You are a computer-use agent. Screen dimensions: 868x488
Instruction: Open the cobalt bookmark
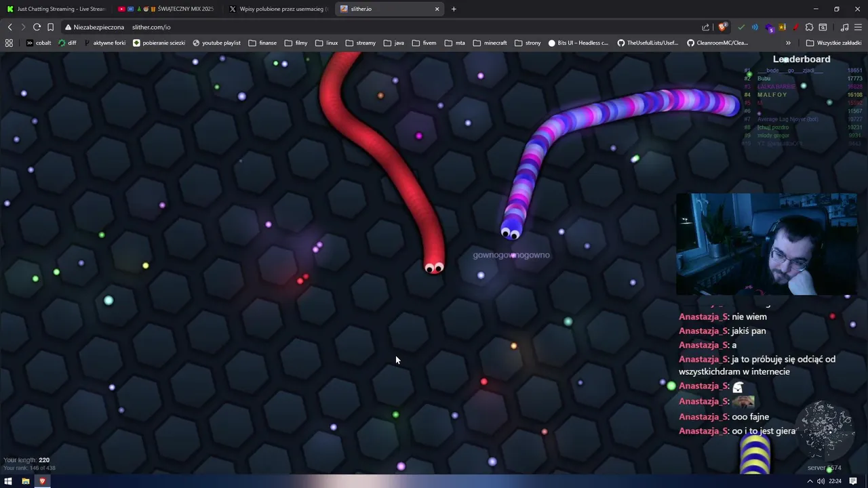click(39, 43)
